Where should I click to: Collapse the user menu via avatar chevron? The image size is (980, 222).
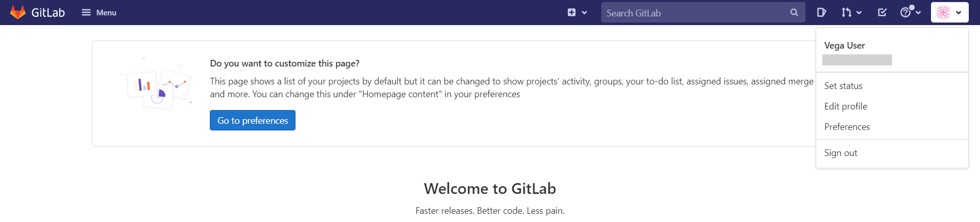click(x=959, y=13)
